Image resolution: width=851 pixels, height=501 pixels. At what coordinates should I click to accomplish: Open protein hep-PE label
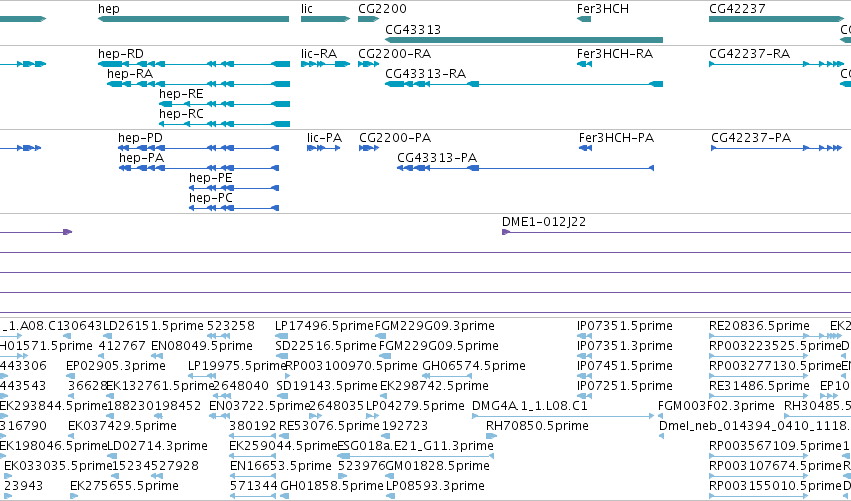[x=211, y=178]
